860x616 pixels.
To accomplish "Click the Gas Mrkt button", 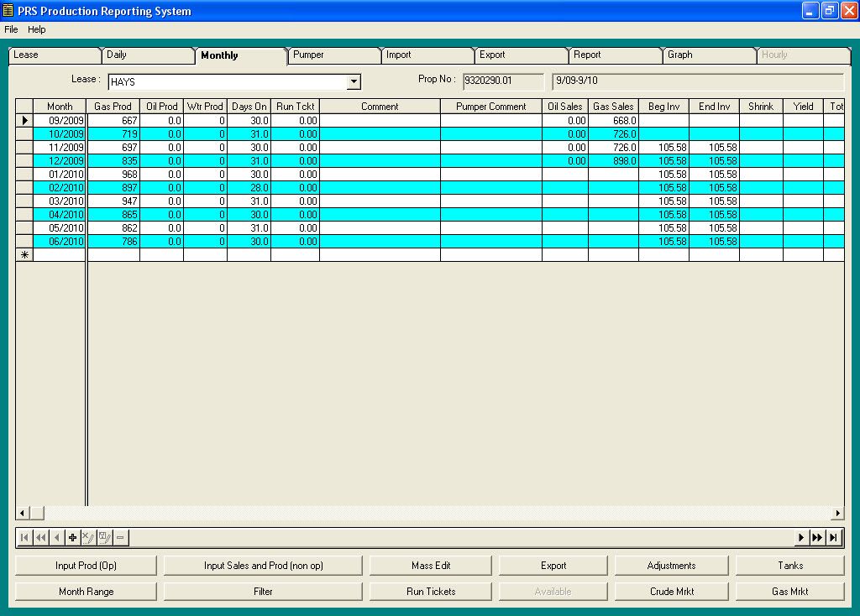I will click(789, 591).
